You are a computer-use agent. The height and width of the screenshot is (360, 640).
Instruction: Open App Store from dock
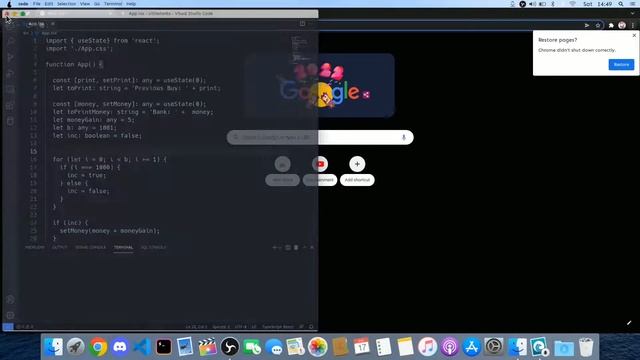click(x=471, y=347)
